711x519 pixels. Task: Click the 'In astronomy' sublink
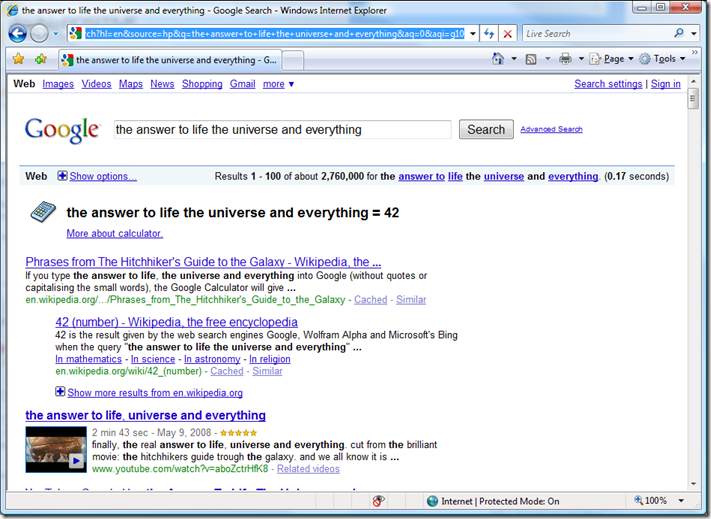click(212, 359)
